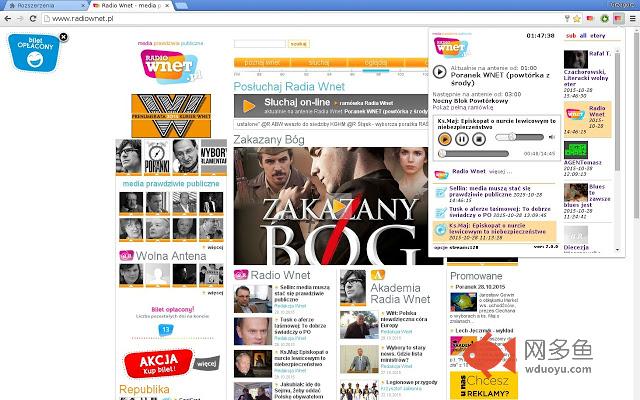Click grey 'więcej' tag beside AKCJA

pyautogui.click(x=206, y=363)
